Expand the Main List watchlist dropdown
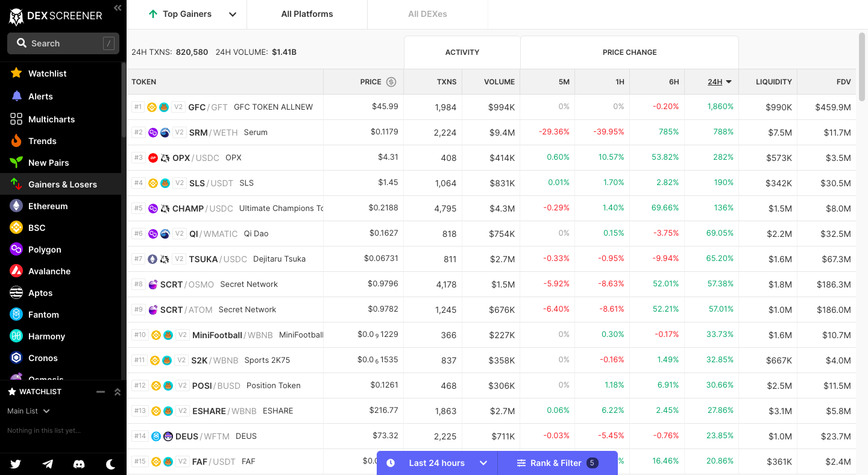The height and width of the screenshot is (475, 868). click(x=28, y=411)
